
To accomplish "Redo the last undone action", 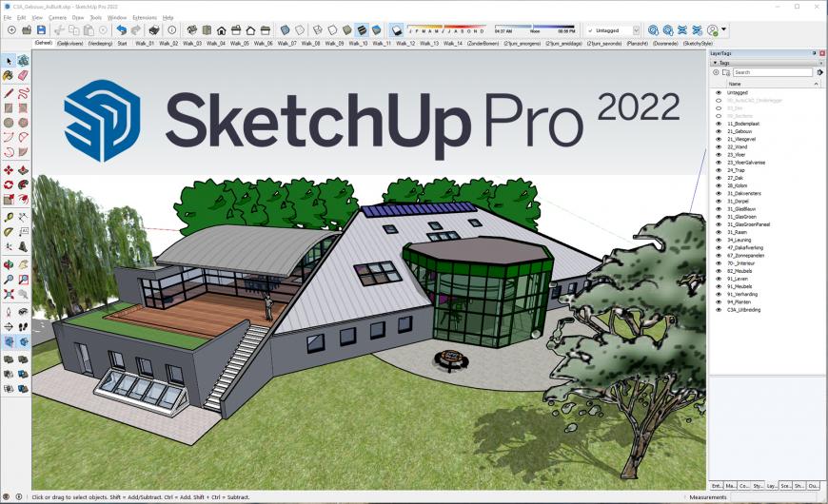I will coord(136,30).
